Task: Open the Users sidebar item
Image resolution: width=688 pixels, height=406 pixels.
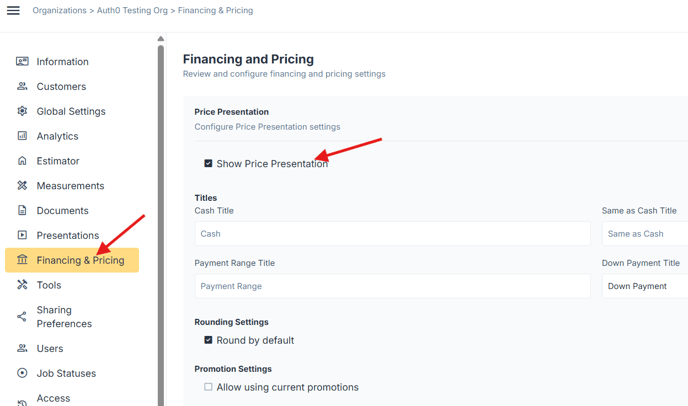Action: tap(50, 348)
